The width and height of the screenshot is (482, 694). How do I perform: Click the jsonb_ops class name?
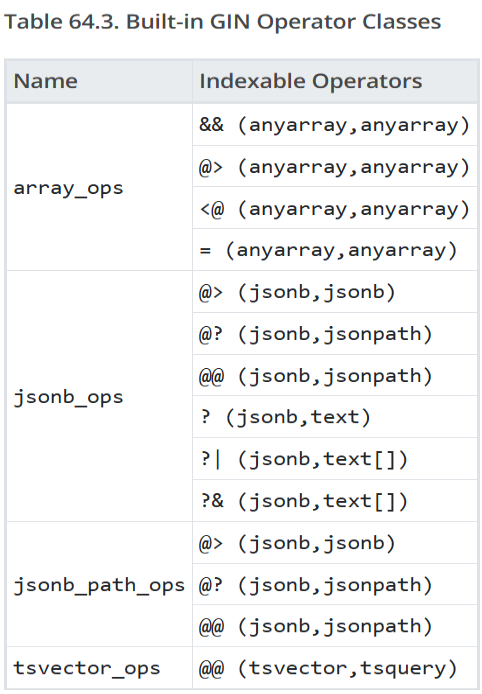[69, 397]
